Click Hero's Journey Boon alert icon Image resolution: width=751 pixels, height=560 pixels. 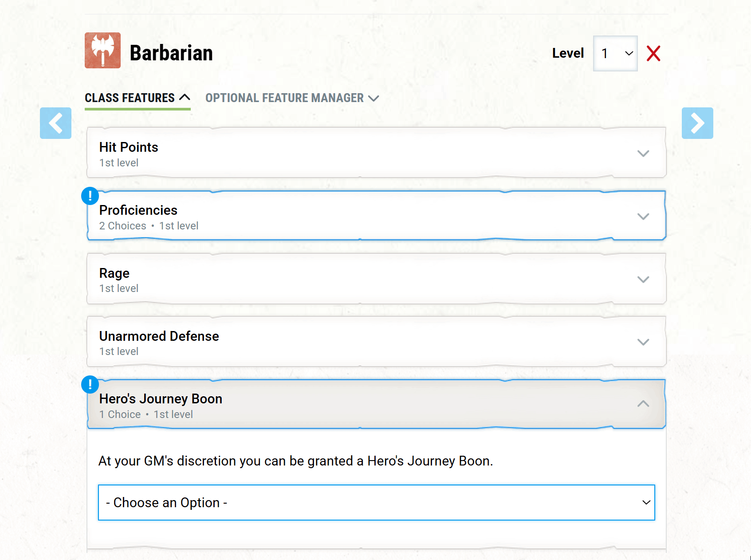pyautogui.click(x=90, y=384)
